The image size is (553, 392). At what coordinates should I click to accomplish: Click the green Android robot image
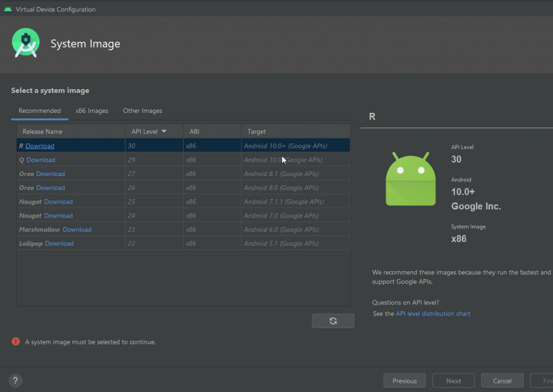click(410, 179)
